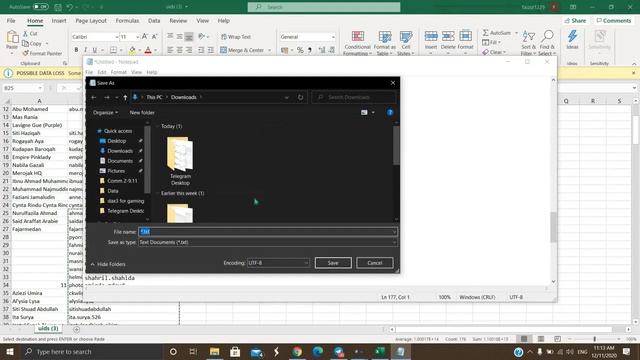Image resolution: width=640 pixels, height=360 pixels.
Task: Click the Save button
Action: tap(333, 263)
